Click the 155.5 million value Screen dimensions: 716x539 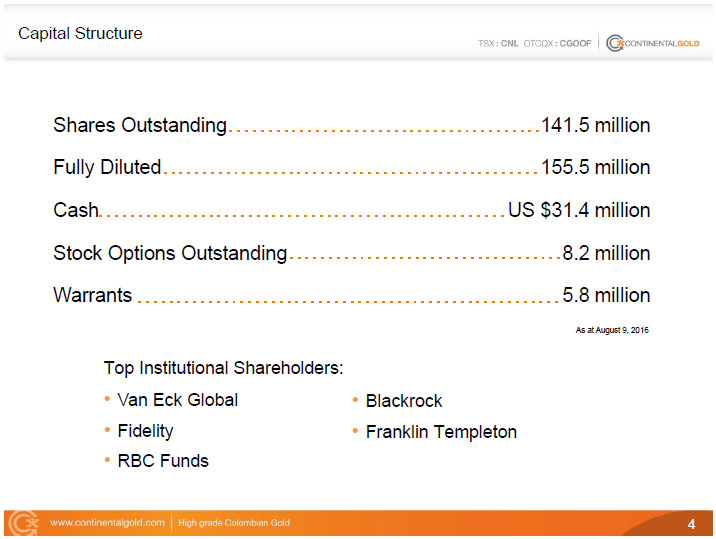(595, 168)
